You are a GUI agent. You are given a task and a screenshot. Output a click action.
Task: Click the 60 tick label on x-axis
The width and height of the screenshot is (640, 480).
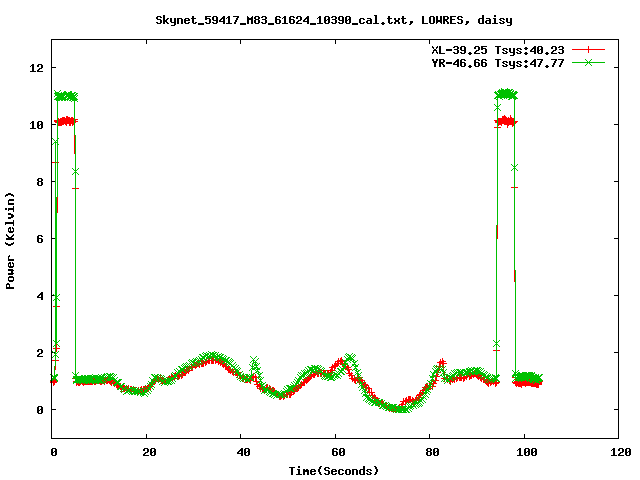coord(335,452)
